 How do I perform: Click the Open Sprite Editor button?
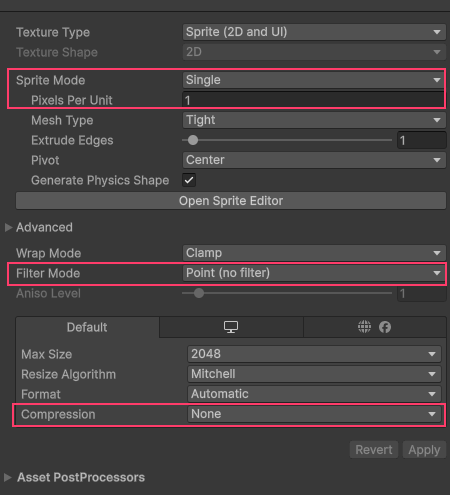pos(231,201)
